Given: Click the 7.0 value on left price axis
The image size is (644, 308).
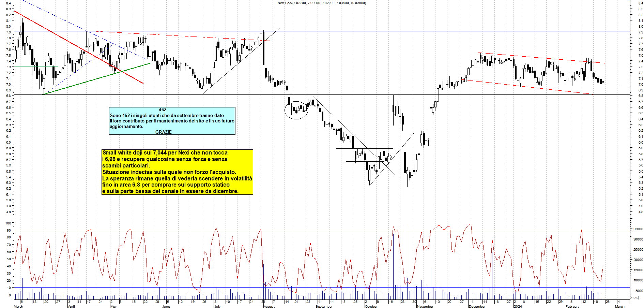Looking at the screenshot, I should [x=8, y=84].
